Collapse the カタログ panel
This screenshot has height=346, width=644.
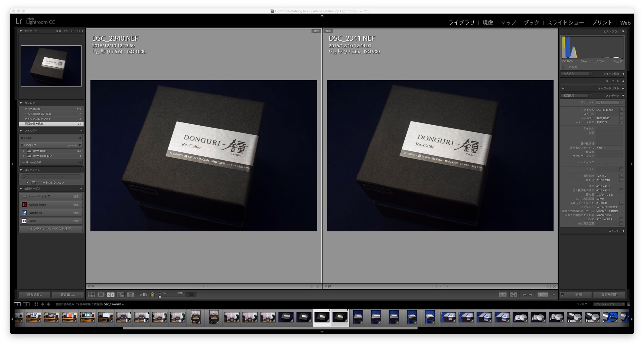pyautogui.click(x=21, y=103)
